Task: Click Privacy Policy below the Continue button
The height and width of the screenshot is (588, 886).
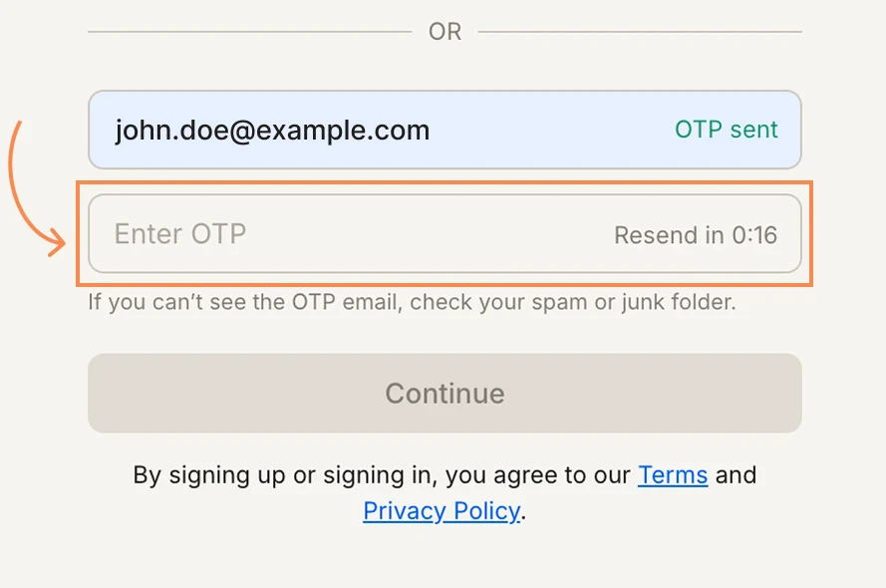Action: (441, 511)
